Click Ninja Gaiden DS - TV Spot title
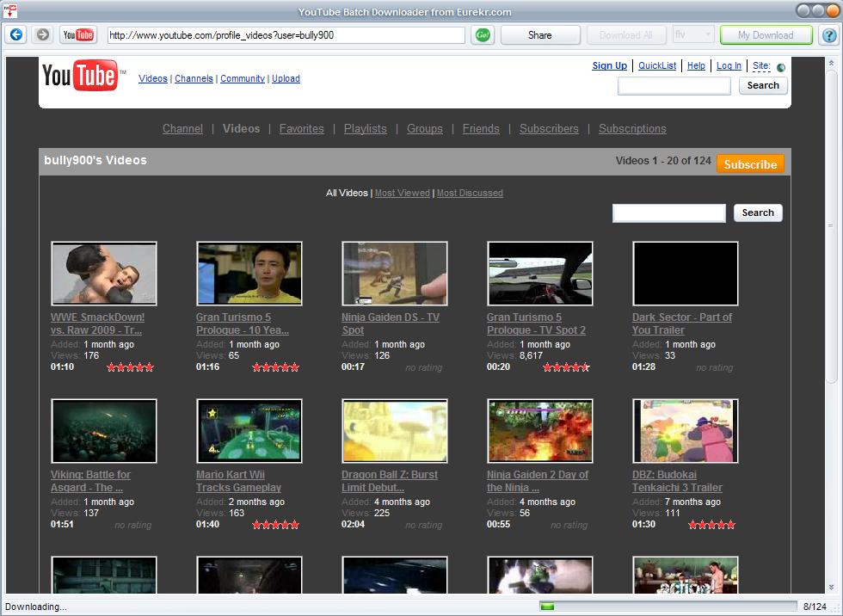The height and width of the screenshot is (616, 843). click(391, 323)
